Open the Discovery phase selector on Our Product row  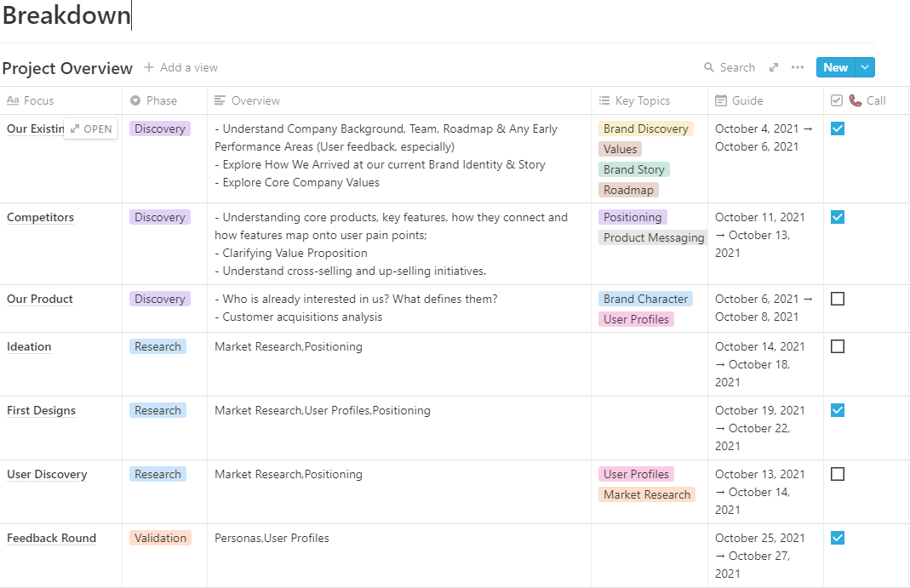(x=159, y=299)
